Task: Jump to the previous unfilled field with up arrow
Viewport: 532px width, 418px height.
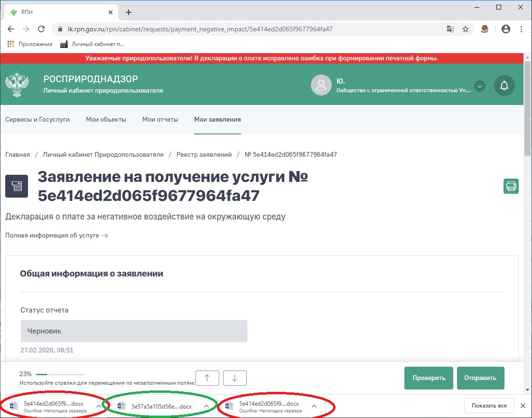Action: coord(207,378)
